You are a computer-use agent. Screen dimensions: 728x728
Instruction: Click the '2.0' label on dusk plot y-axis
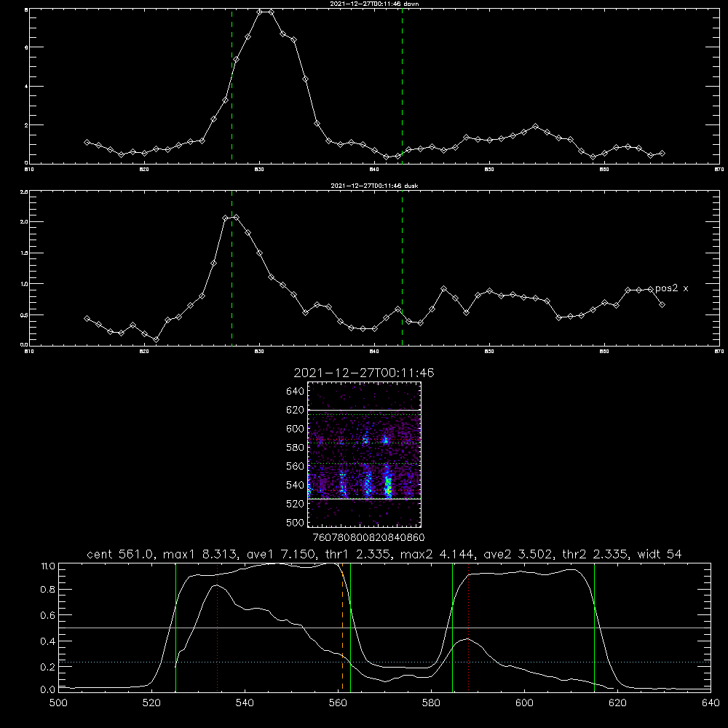pyautogui.click(x=24, y=222)
